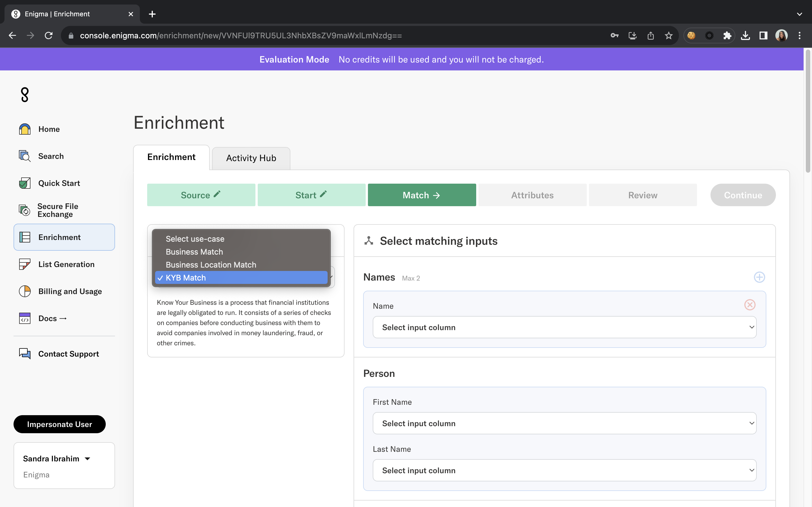Screen dimensions: 812x507
Task: Click the Quick Start shield icon
Action: click(25, 183)
